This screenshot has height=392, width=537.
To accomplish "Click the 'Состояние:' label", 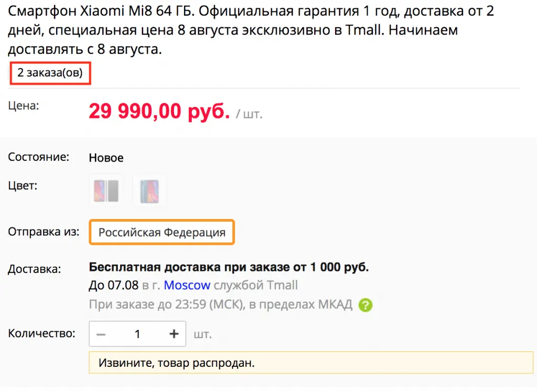I will (x=39, y=157).
